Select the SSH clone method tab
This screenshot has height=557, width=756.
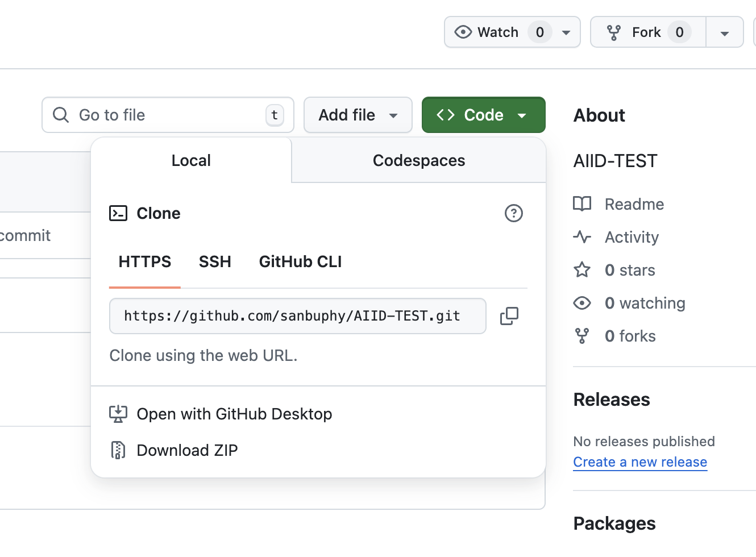click(x=215, y=262)
